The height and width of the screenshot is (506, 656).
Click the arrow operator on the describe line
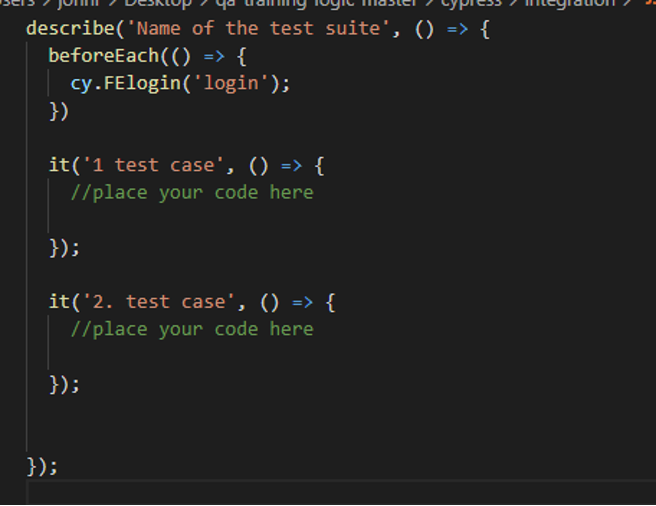tap(457, 29)
